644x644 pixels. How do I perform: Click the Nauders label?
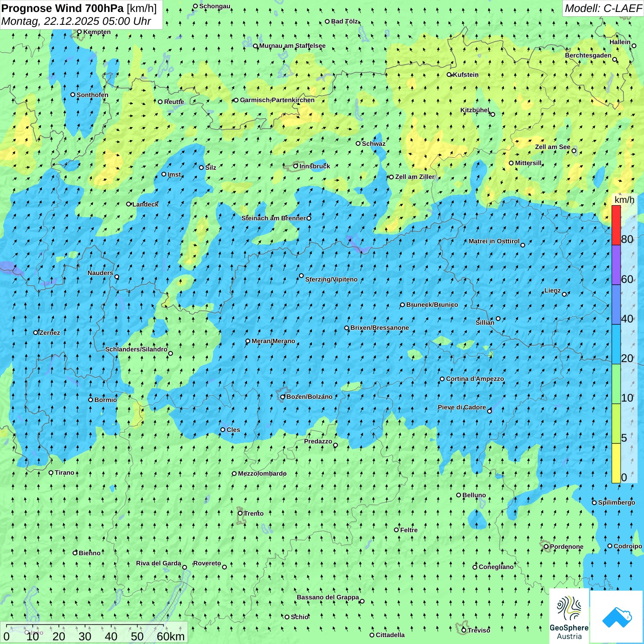pos(100,273)
